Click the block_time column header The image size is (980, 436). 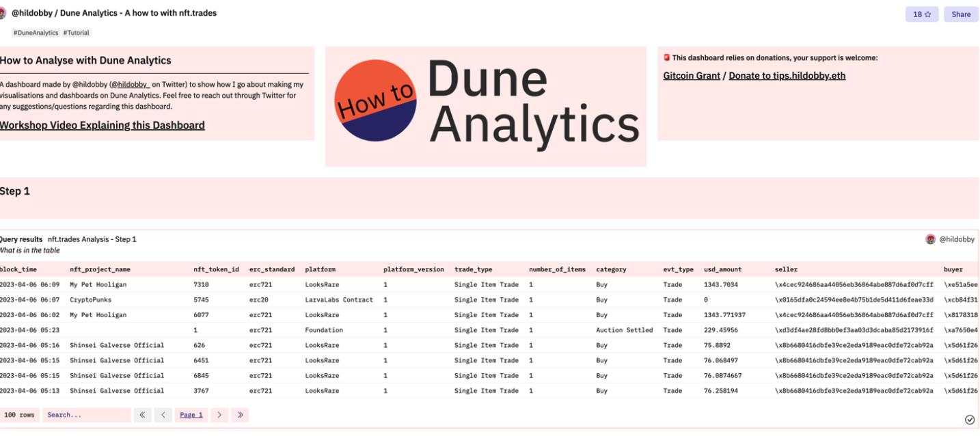point(18,269)
